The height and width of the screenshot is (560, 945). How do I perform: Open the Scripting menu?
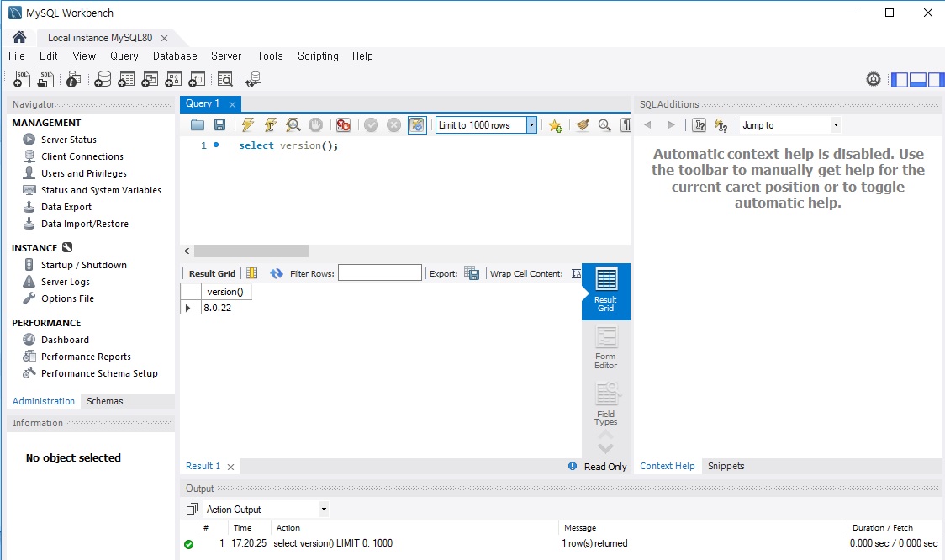(x=318, y=56)
